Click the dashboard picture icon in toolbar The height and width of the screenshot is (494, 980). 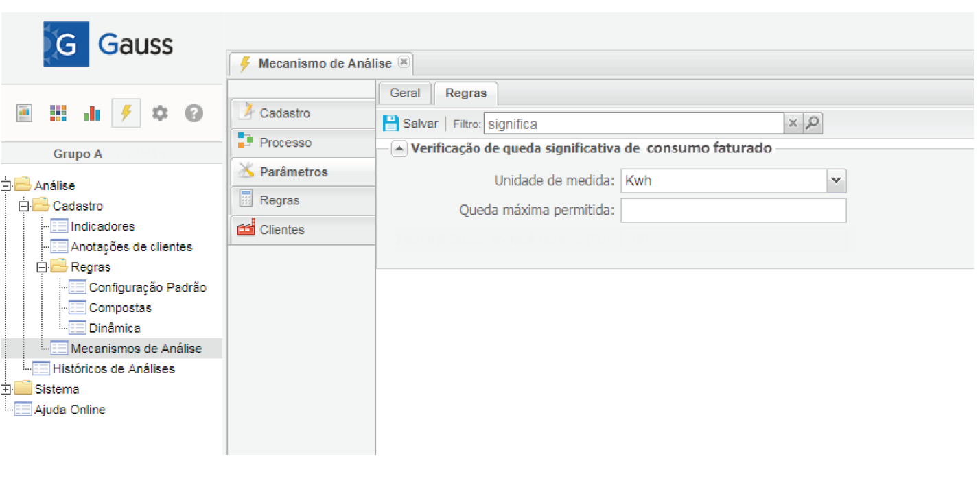(x=25, y=113)
